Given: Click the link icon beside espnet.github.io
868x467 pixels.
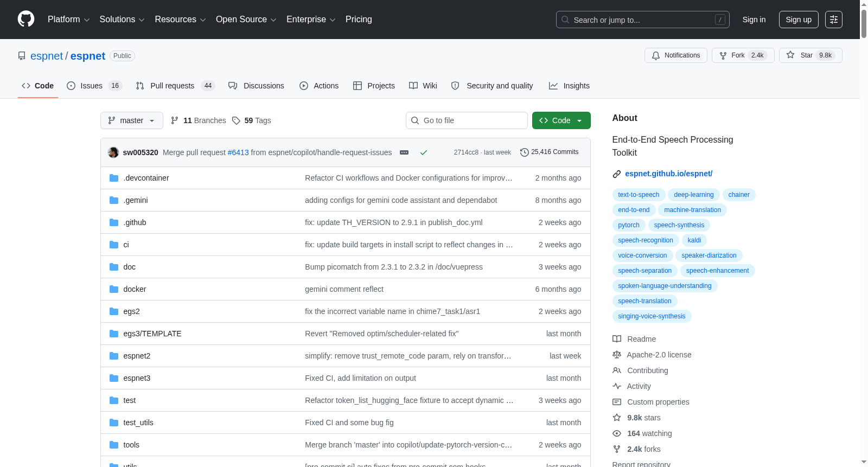Looking at the screenshot, I should point(617,174).
